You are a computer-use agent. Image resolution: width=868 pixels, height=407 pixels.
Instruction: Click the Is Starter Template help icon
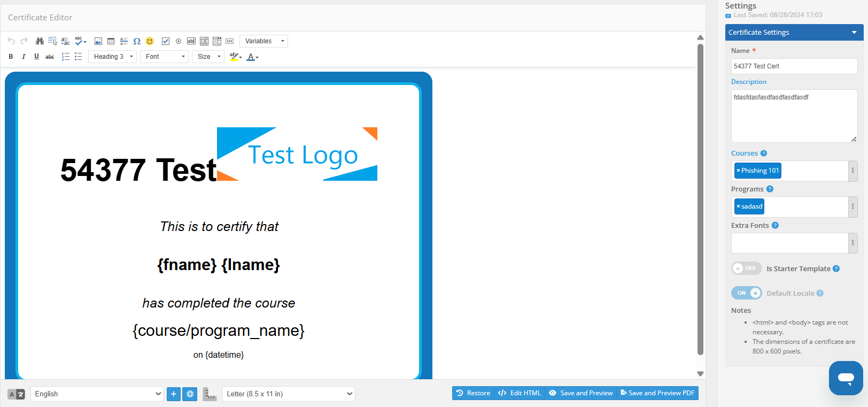point(836,268)
